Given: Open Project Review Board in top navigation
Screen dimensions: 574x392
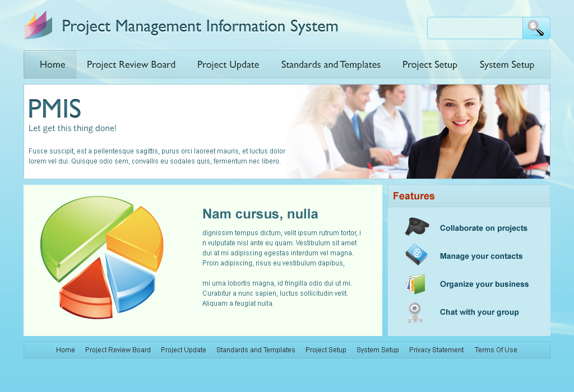Looking at the screenshot, I should pos(131,64).
